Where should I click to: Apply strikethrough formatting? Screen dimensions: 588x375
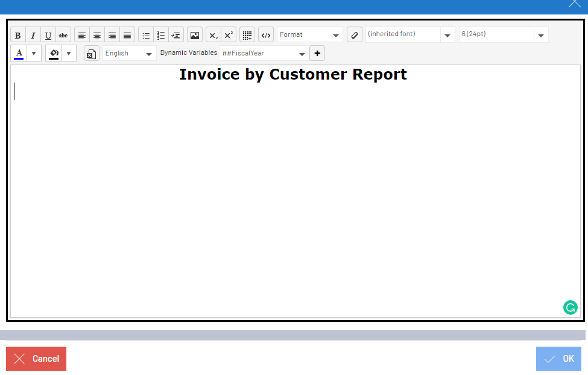[63, 34]
